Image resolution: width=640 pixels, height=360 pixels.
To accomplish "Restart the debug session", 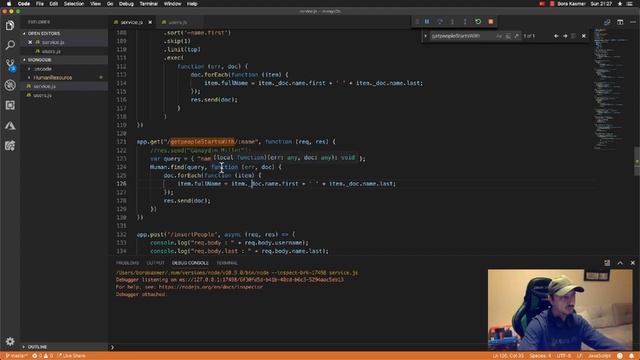I will click(478, 22).
